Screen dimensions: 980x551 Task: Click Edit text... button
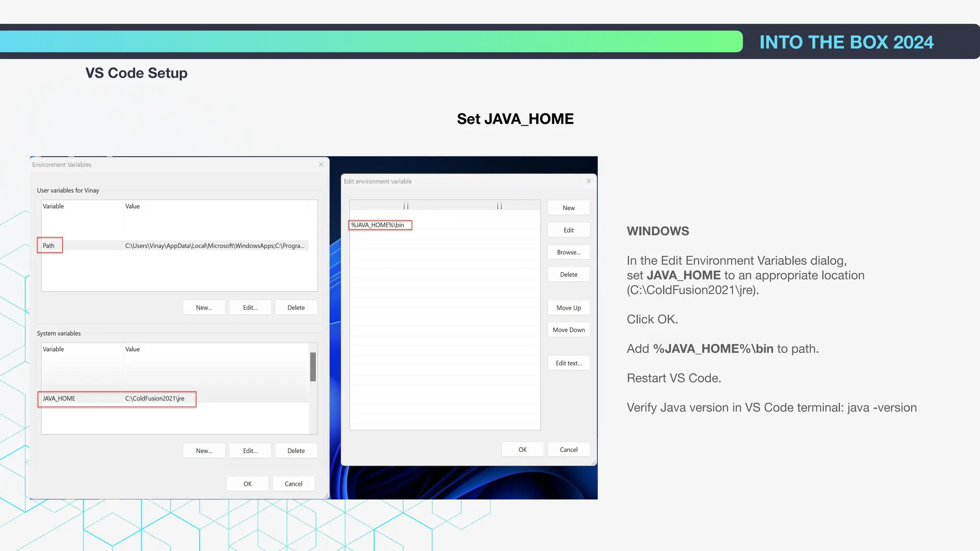click(568, 363)
